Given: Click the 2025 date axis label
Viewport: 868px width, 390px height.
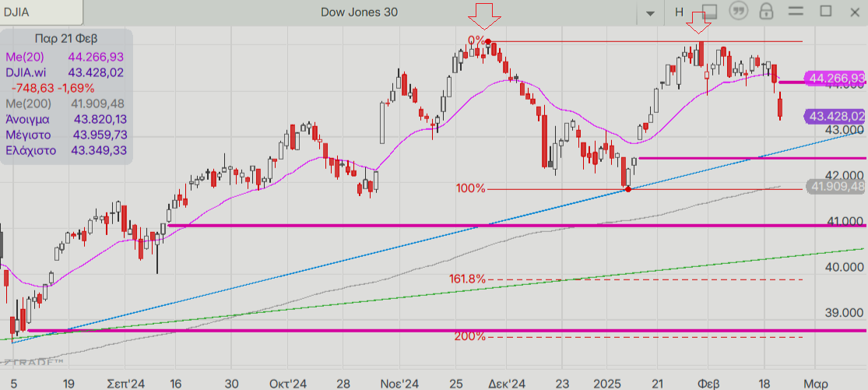Looking at the screenshot, I should click(x=606, y=384).
